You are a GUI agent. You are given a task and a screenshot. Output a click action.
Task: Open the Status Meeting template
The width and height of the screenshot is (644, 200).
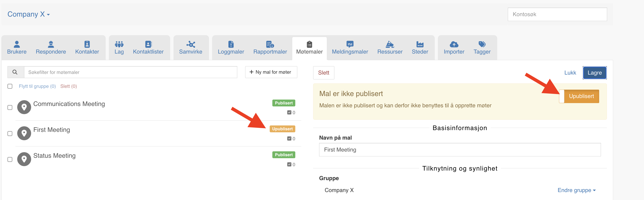click(x=54, y=156)
